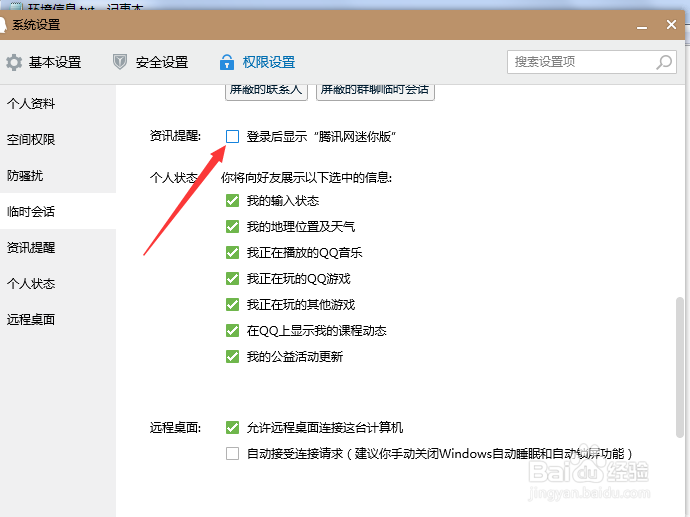Go to 空间权限 in the sidebar
The image size is (690, 517).
pos(58,140)
